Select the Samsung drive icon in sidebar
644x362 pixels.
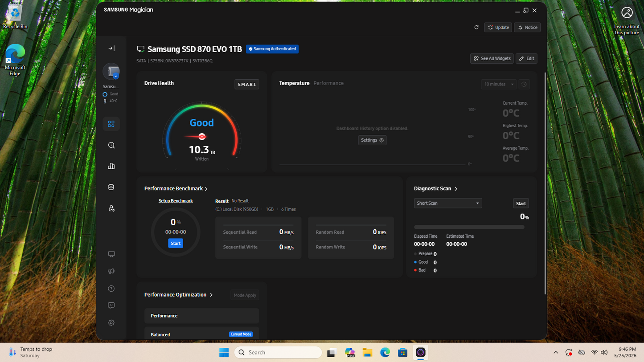click(111, 71)
